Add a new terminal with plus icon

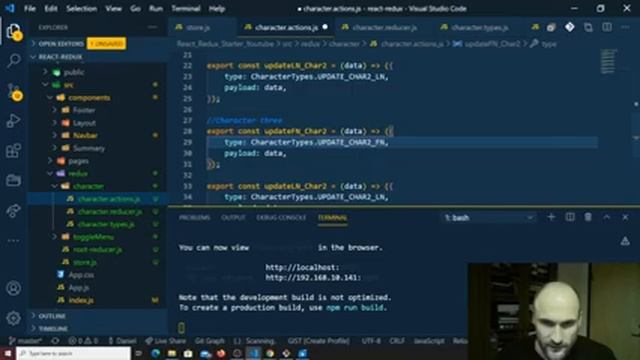551,217
